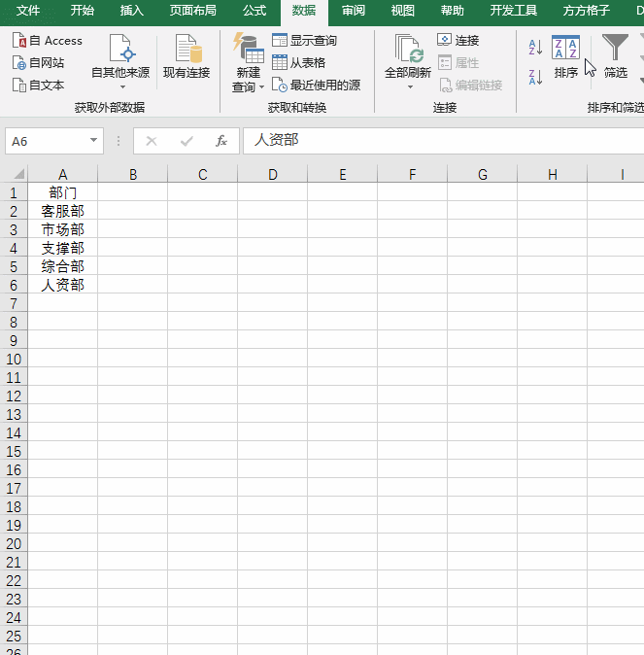
Task: Open the 页面布局 ribbon tab
Action: click(x=193, y=11)
